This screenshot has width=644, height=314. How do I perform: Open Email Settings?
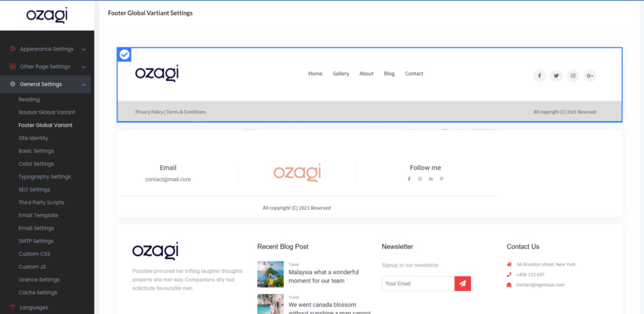(36, 229)
